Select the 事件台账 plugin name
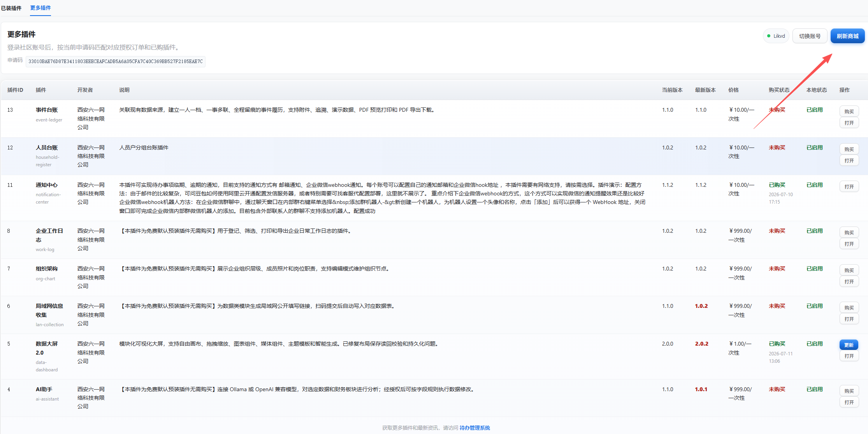This screenshot has width=868, height=434. (47, 110)
